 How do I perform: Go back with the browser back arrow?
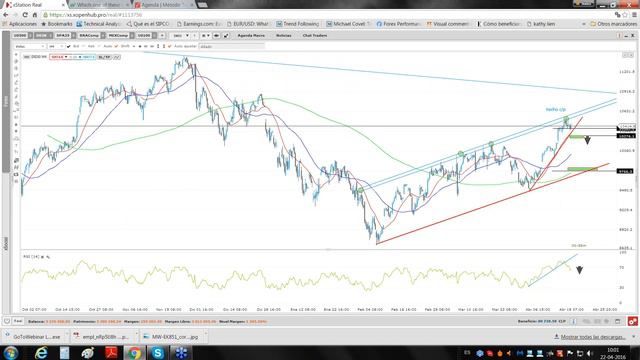(x=5, y=15)
